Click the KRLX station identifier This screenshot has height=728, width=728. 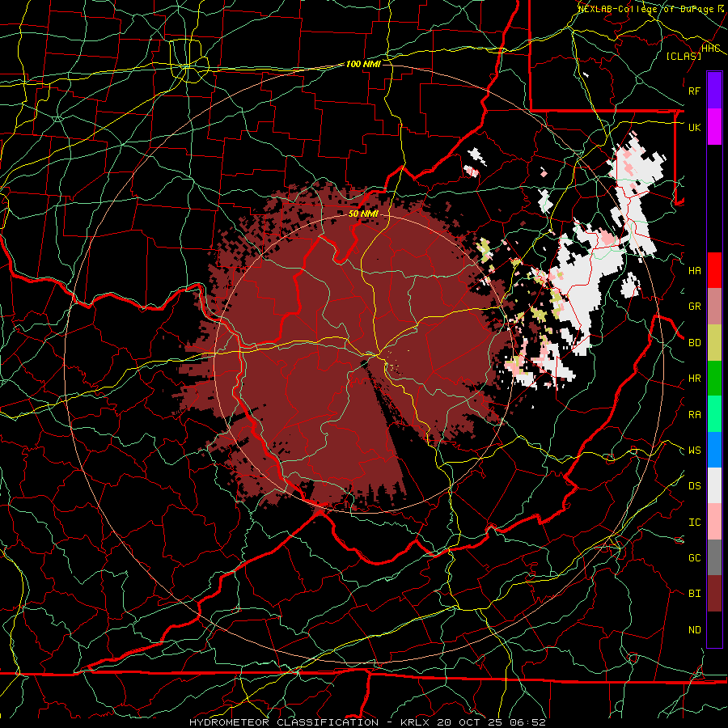point(415,722)
